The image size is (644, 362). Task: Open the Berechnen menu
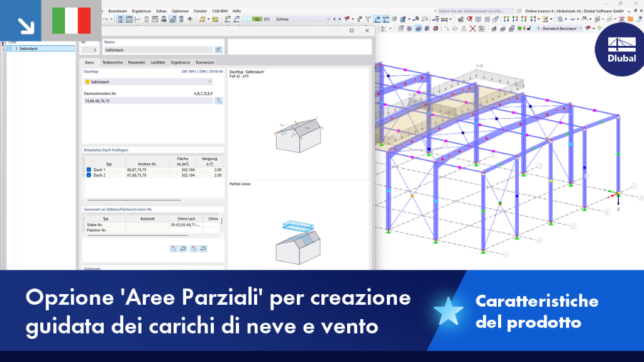[x=118, y=11]
